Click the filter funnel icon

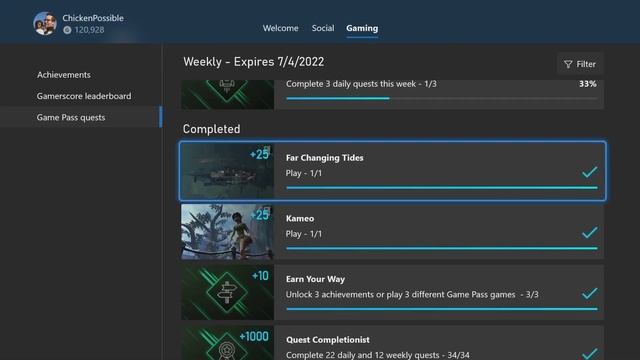pyautogui.click(x=568, y=64)
